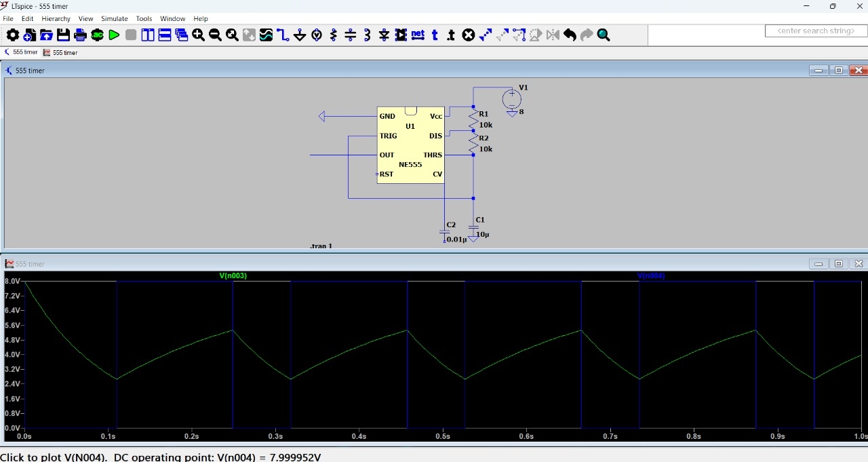Run the simulation with green play button
Viewport: 868px width, 462px height.
[x=114, y=35]
